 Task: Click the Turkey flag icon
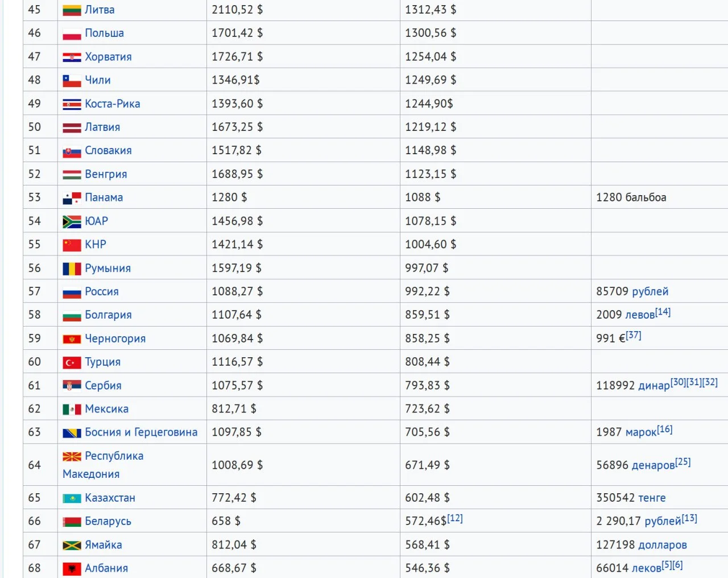72,362
